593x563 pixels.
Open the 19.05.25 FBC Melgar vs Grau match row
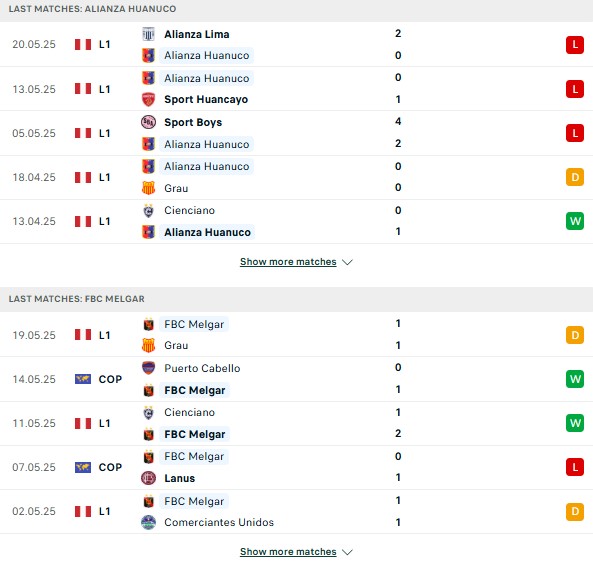click(296, 335)
